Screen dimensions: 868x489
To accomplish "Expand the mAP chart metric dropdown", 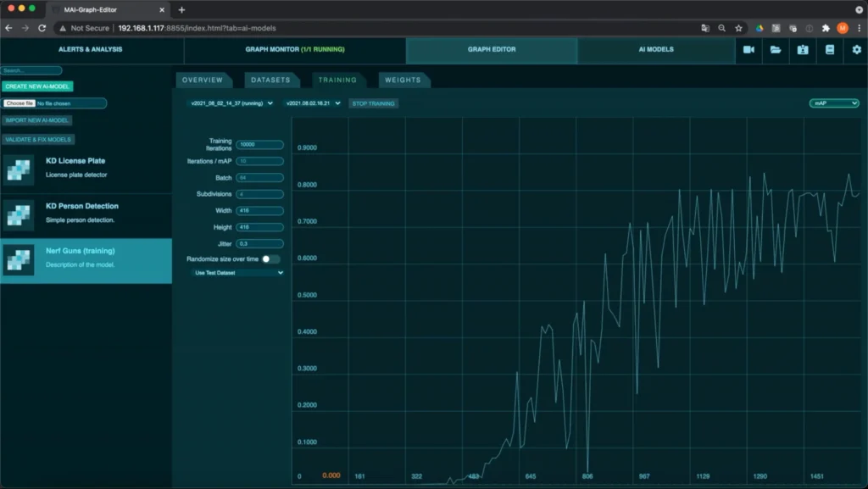I will tap(834, 103).
